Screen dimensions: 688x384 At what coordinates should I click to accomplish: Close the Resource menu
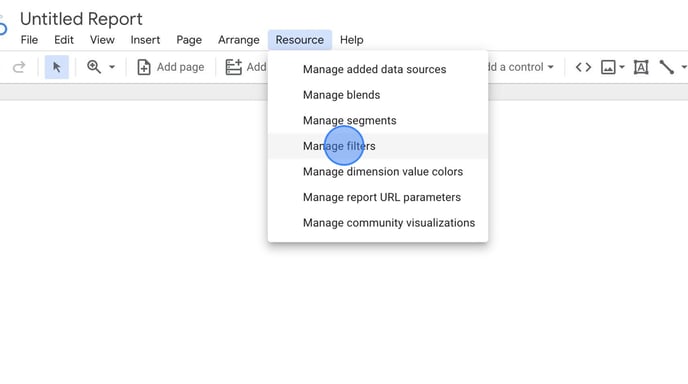pos(300,40)
